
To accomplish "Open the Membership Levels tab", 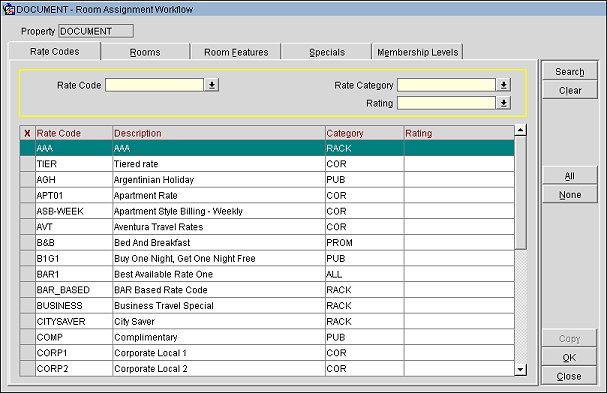I will (x=417, y=52).
